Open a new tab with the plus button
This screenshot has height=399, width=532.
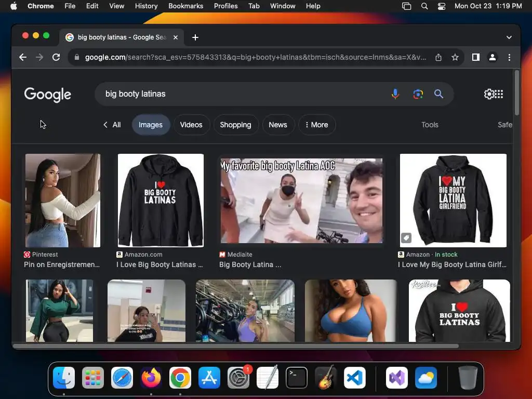(x=195, y=37)
